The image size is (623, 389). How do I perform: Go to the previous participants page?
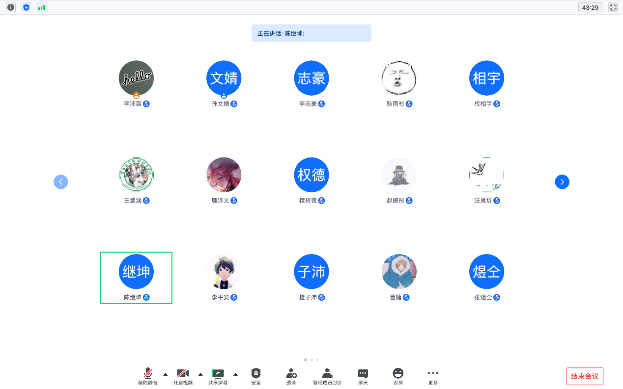coord(61,182)
